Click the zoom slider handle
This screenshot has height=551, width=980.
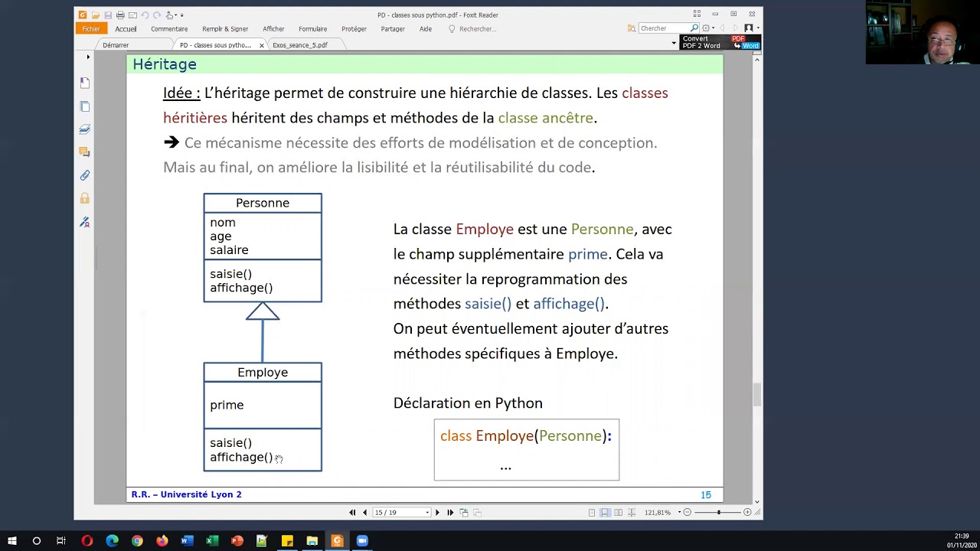pos(719,513)
